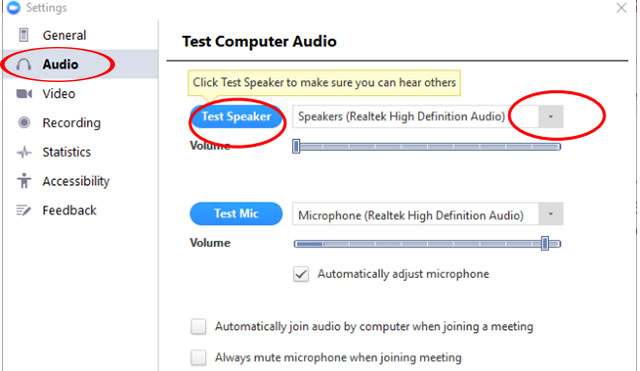640x371 pixels.
Task: Click the Video camera icon
Action: [24, 94]
